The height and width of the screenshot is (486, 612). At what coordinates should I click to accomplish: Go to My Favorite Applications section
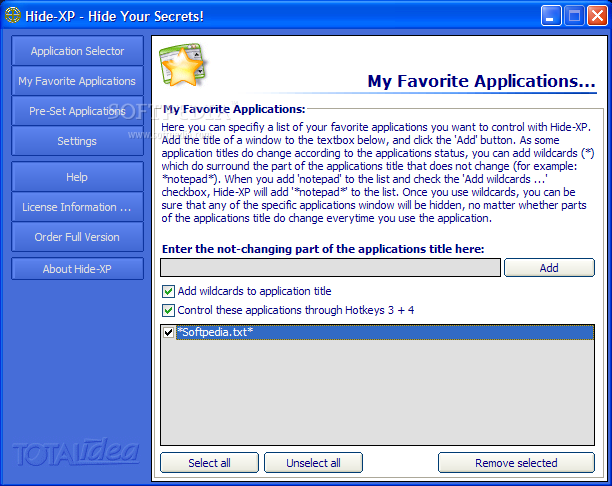(x=77, y=81)
